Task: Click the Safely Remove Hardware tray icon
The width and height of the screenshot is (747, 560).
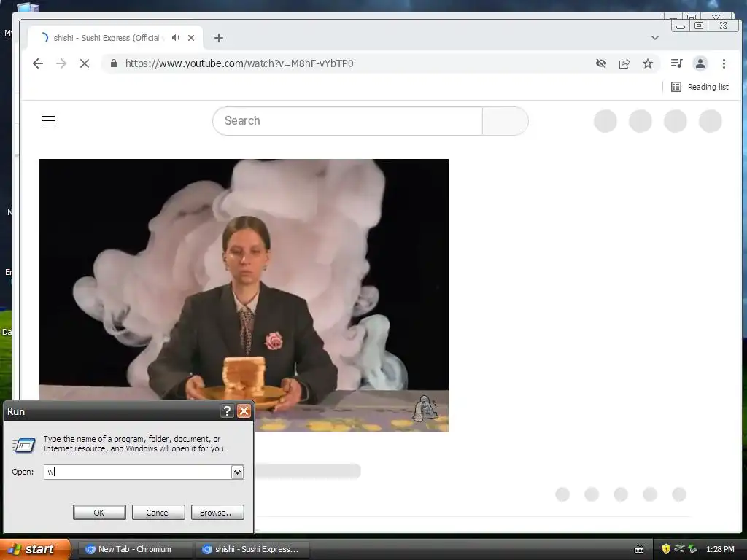Action: pyautogui.click(x=679, y=548)
